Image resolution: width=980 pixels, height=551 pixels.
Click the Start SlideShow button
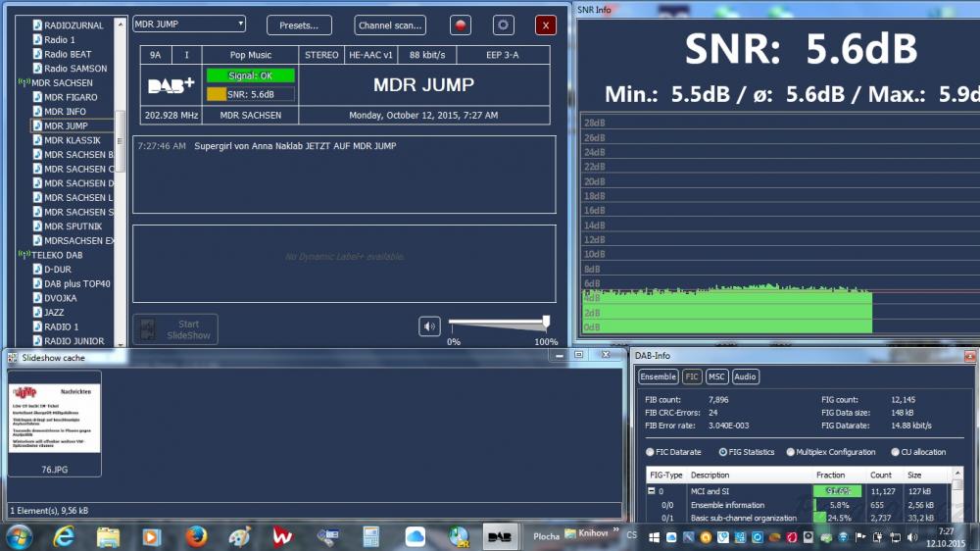tap(175, 329)
